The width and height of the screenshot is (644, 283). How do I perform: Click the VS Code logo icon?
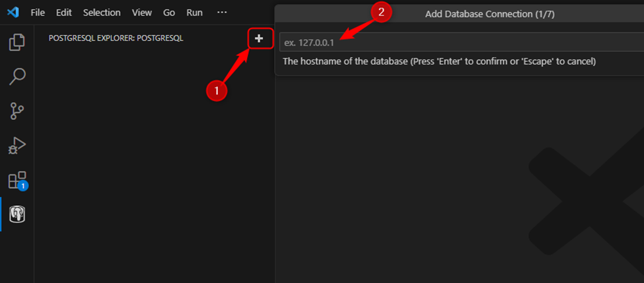(x=13, y=13)
